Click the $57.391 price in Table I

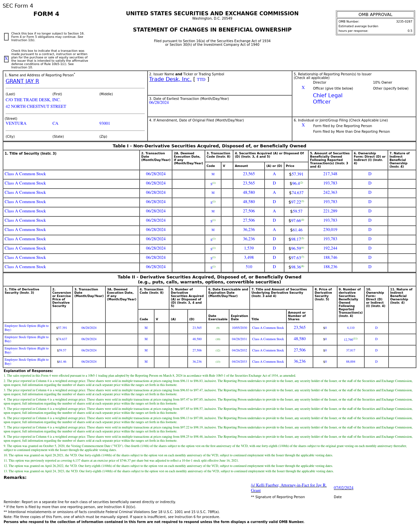pos(296,174)
